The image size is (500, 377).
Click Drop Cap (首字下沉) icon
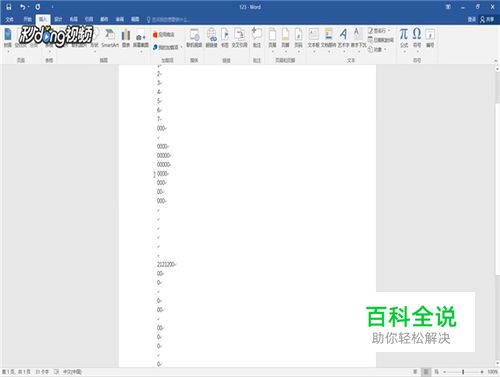[x=358, y=38]
